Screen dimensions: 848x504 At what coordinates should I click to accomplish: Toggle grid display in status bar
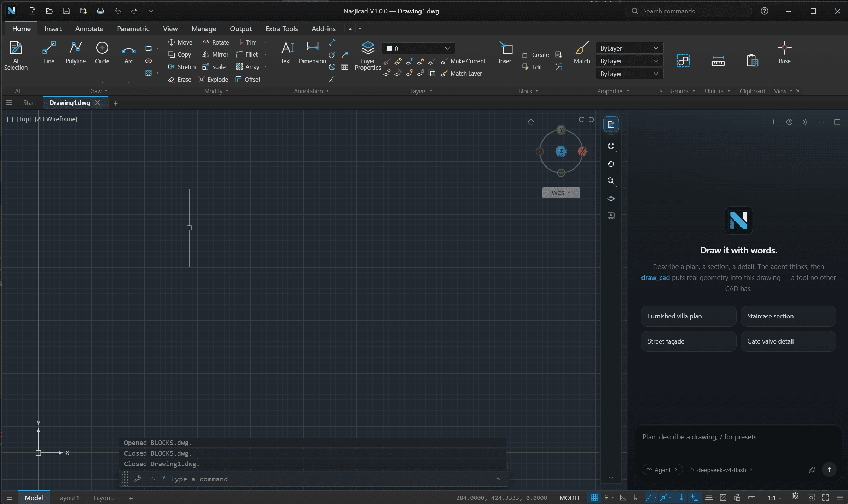coord(594,498)
